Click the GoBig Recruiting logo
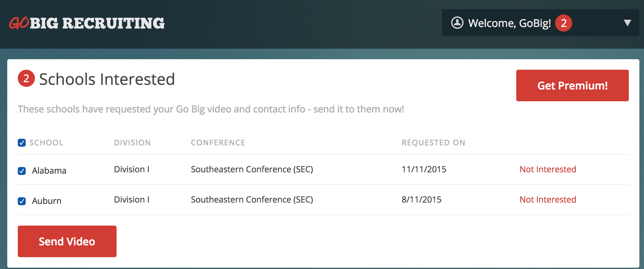This screenshot has width=644, height=269. pos(87,23)
